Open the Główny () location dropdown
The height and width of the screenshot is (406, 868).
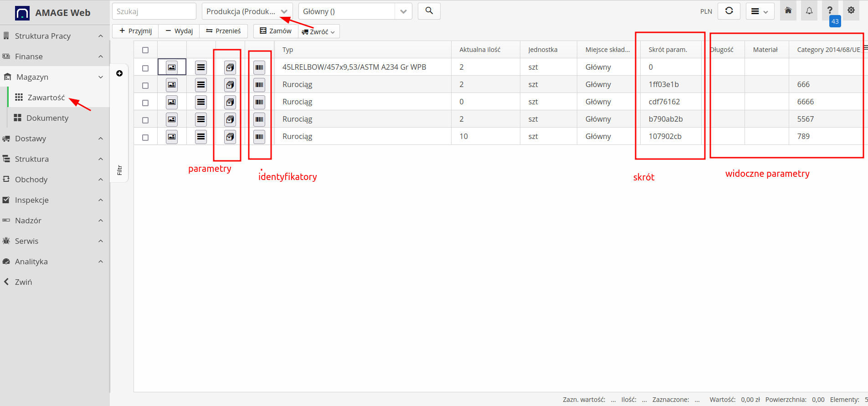click(355, 11)
